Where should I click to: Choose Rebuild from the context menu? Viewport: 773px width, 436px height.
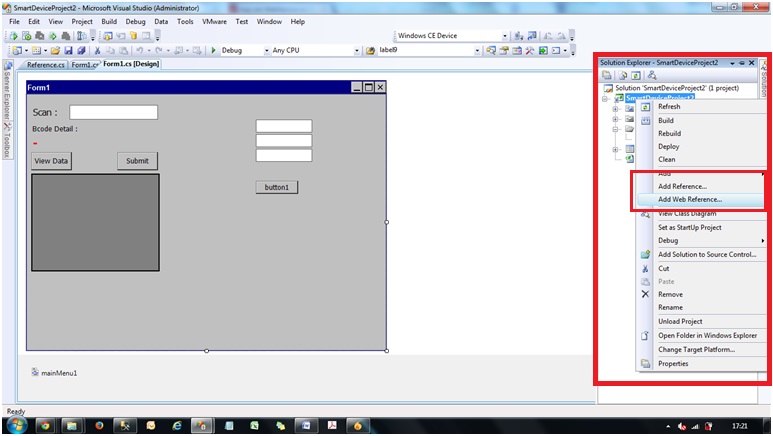(x=700, y=134)
